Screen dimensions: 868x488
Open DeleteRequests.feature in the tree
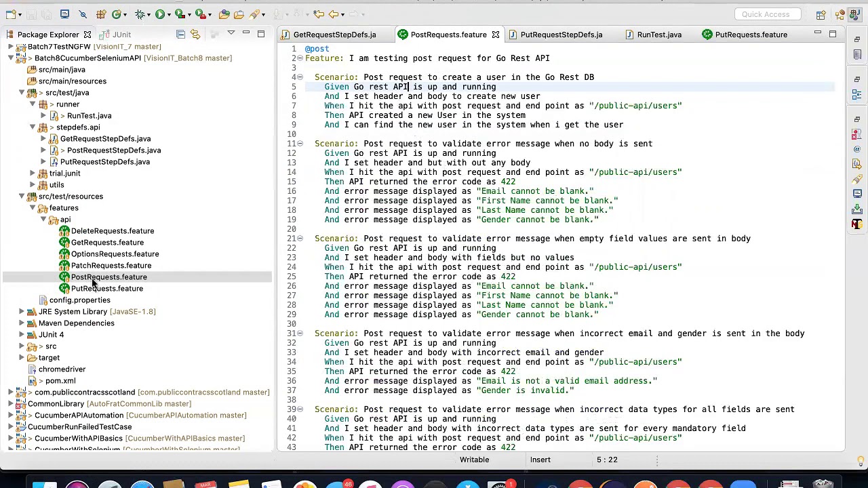click(x=113, y=231)
